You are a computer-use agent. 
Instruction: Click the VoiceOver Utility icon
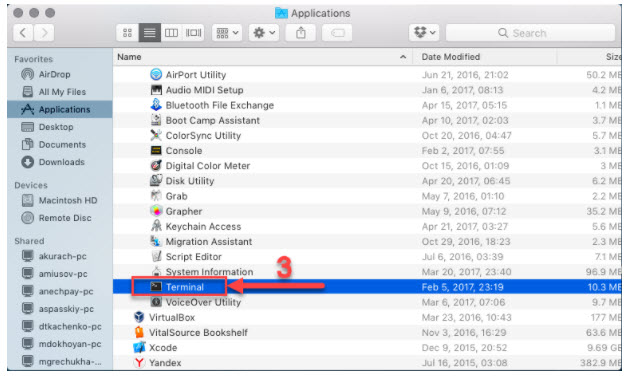pyautogui.click(x=156, y=302)
